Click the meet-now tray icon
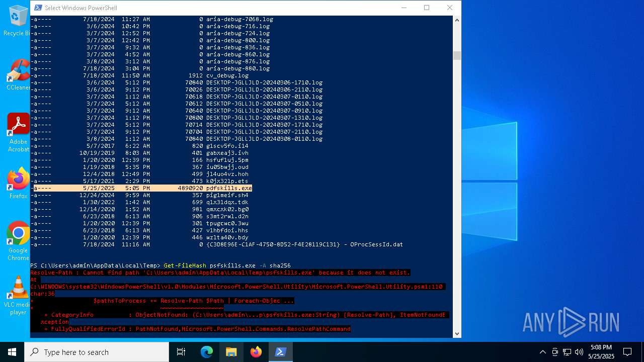The width and height of the screenshot is (644, 362). [x=555, y=352]
